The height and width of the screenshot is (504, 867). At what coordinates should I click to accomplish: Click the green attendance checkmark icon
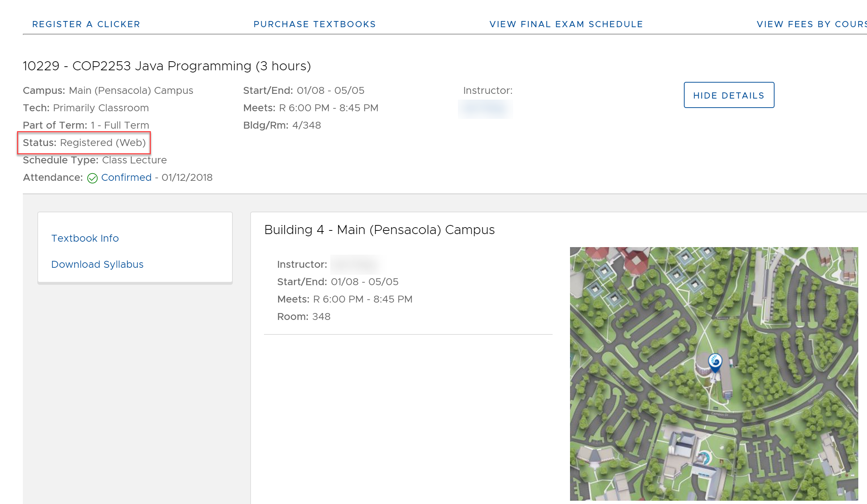coord(92,178)
